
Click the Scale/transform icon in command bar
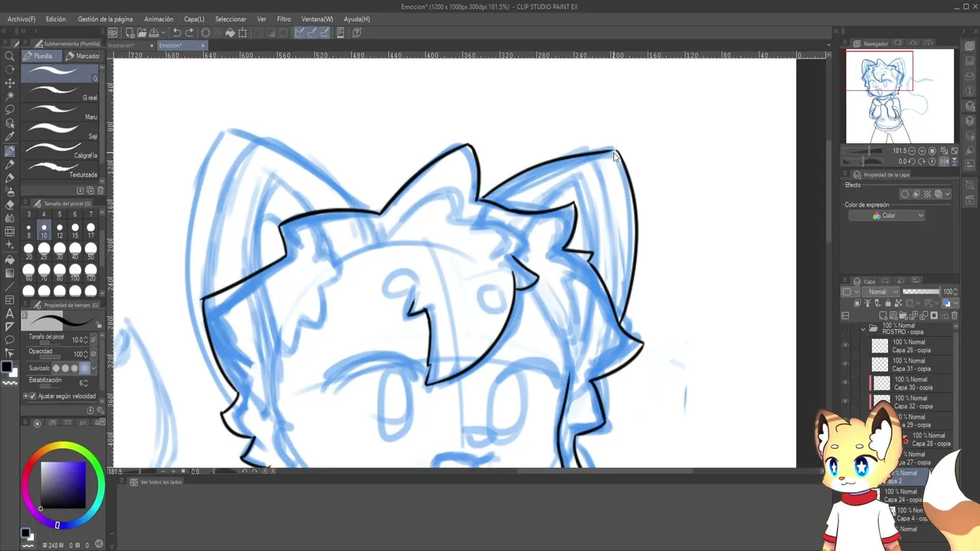[243, 32]
